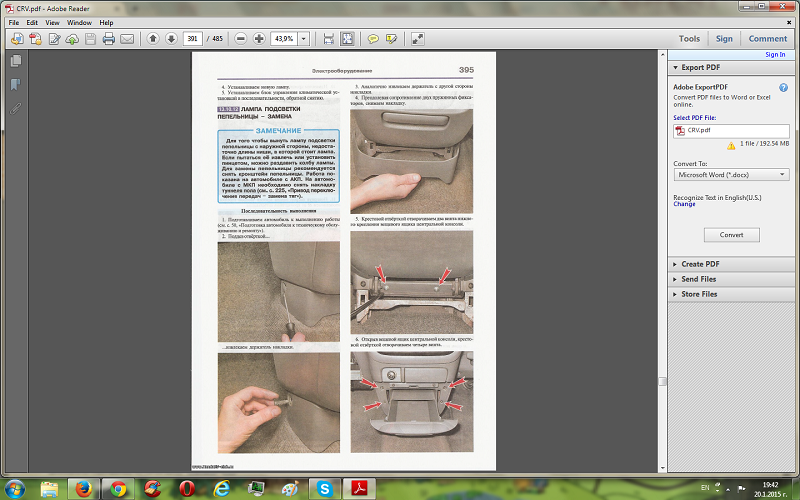Go to next page with down arrow
Image resolution: width=800 pixels, height=500 pixels.
171,39
